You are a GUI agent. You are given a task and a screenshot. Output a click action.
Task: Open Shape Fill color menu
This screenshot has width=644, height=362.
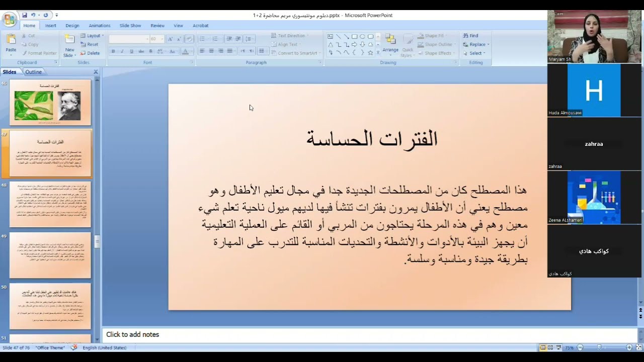click(x=431, y=36)
